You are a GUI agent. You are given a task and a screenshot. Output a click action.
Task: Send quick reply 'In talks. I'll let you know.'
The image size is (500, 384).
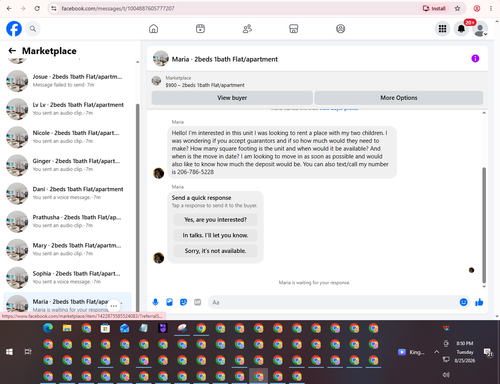pos(215,235)
